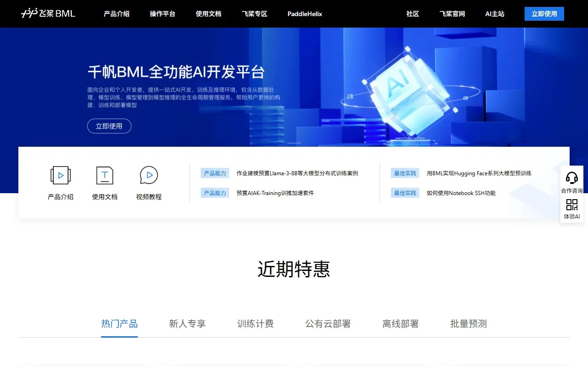The height and width of the screenshot is (368, 588).
Task: Open the 公有云部署 tab
Action: 328,323
